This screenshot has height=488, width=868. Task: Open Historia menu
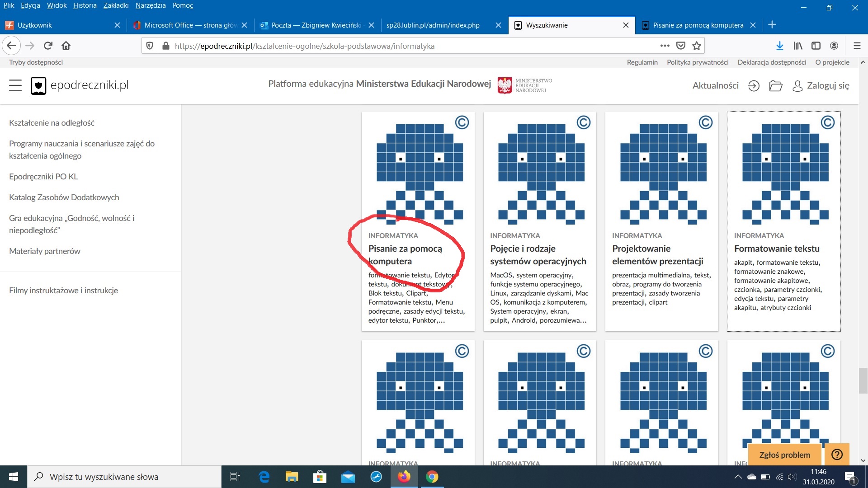point(85,5)
